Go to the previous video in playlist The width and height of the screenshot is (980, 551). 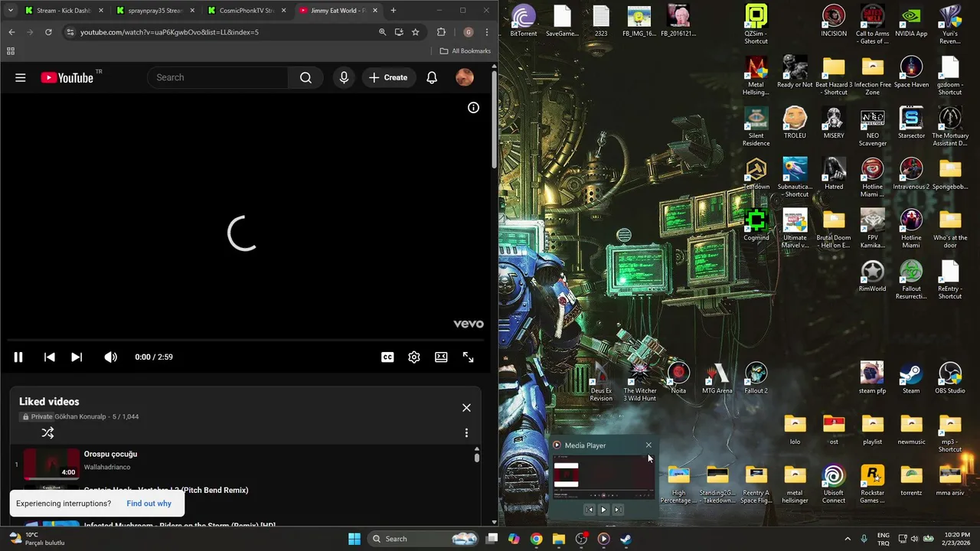point(49,357)
